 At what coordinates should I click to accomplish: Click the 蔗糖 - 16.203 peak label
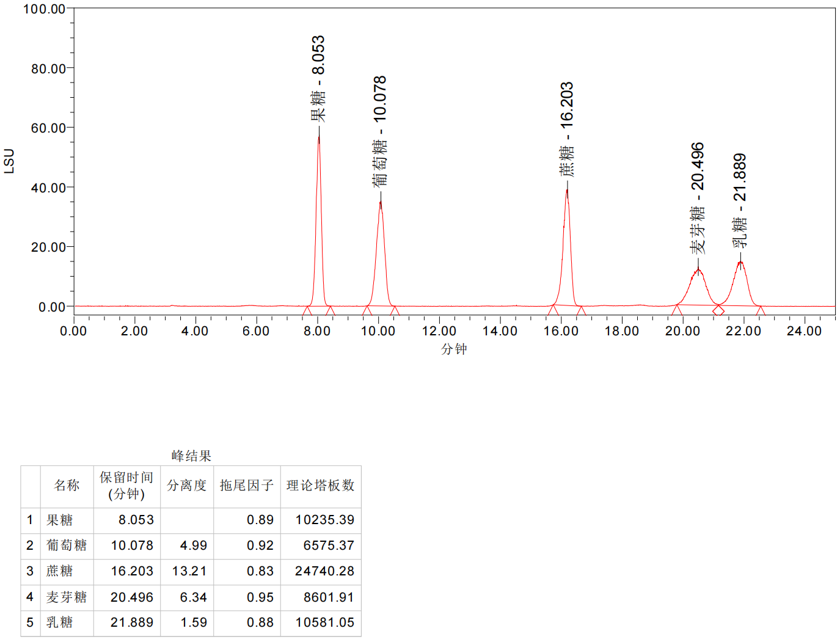567,129
